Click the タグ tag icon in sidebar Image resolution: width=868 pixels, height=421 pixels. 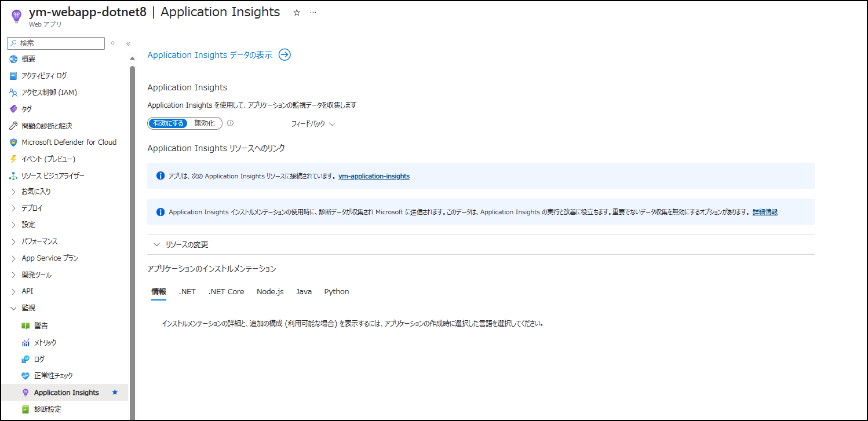point(13,109)
